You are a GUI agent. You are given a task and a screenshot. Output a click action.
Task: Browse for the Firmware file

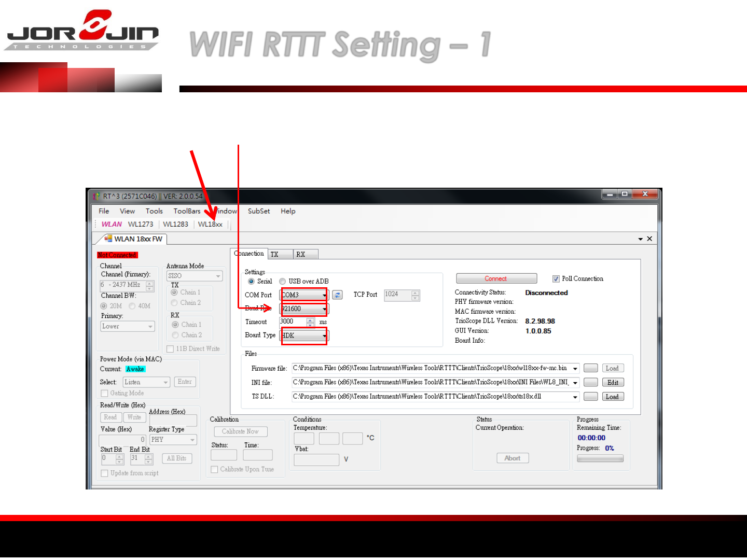click(591, 368)
